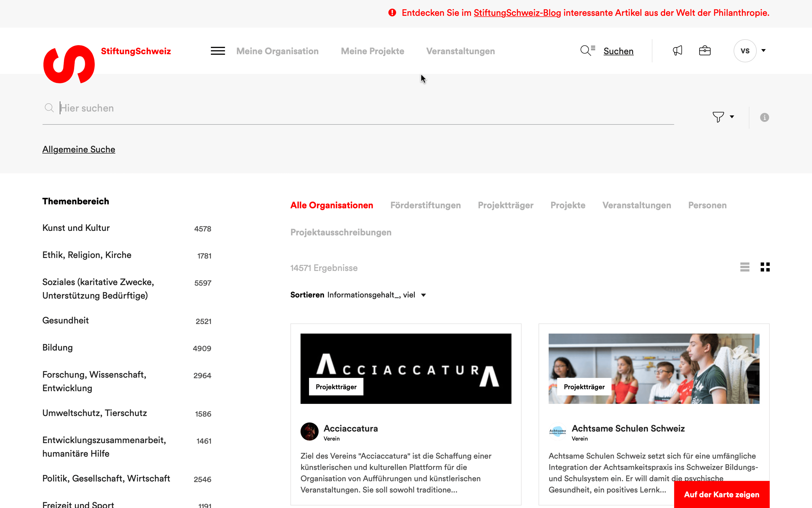Open the Acciaccatura organisation title
The width and height of the screenshot is (812, 508).
pos(351,428)
